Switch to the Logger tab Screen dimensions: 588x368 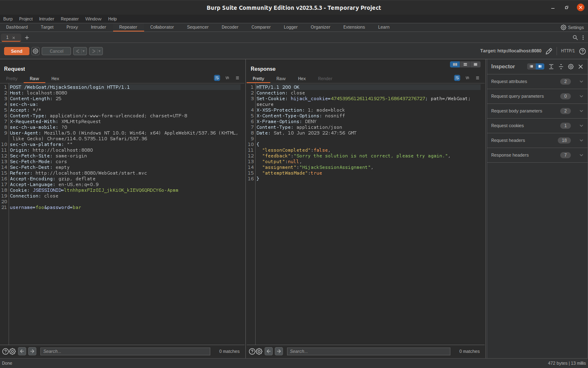(291, 27)
